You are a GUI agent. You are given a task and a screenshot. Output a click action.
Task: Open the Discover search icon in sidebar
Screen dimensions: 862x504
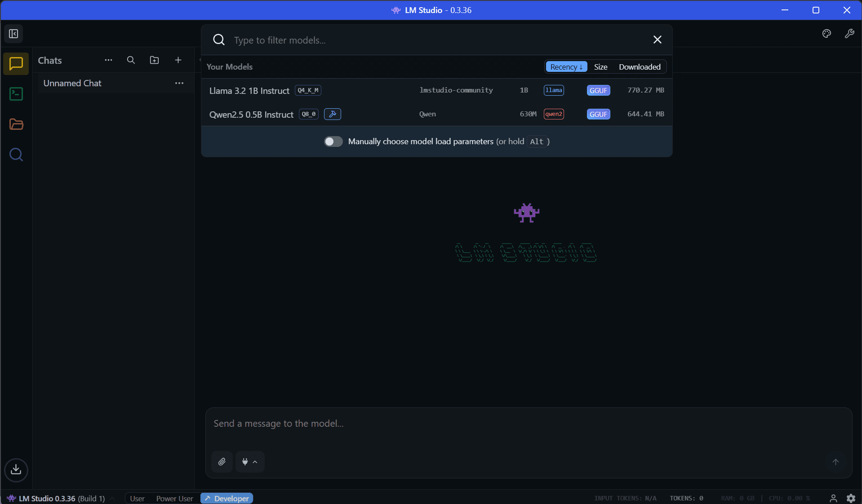click(16, 155)
